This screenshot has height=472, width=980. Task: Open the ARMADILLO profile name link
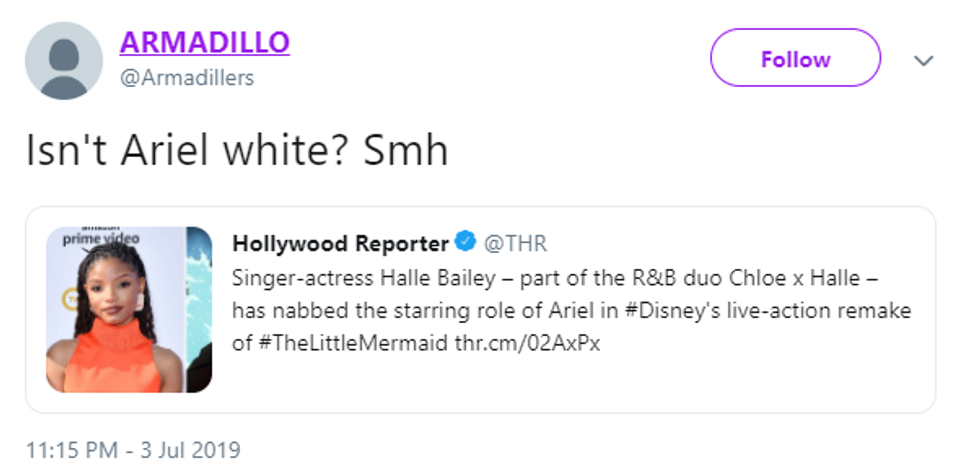pyautogui.click(x=204, y=43)
